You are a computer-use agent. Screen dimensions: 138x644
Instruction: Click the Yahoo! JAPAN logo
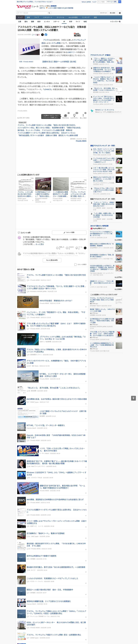(x=24, y=7)
